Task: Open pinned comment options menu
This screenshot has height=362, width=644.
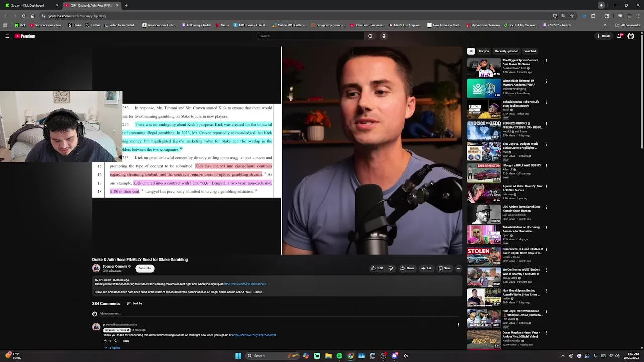Action: click(x=458, y=325)
